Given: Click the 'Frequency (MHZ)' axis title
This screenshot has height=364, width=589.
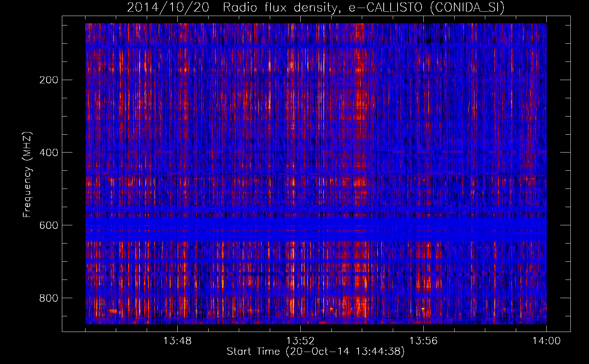Looking at the screenshot, I should (28, 174).
